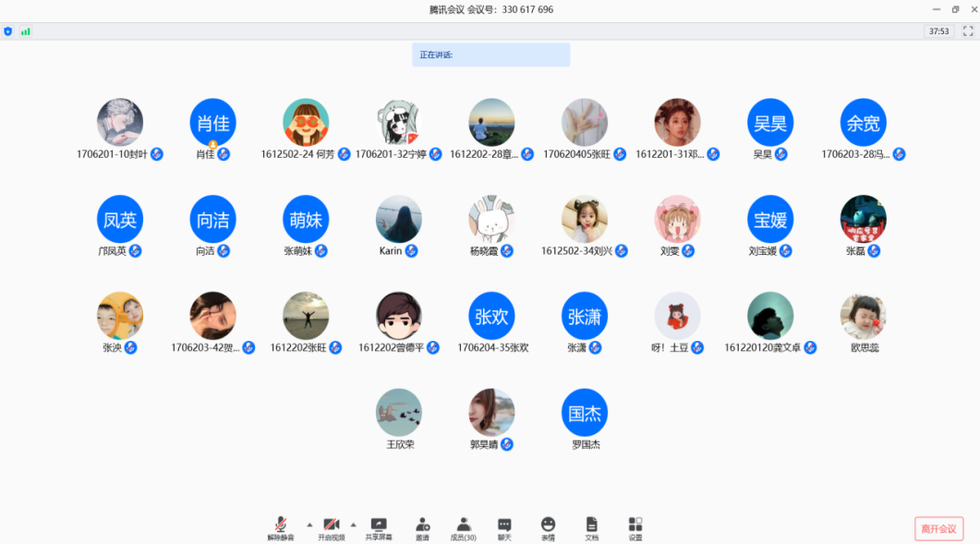Check the green network signal icon
Screen dimensions: 980x544
point(26,31)
